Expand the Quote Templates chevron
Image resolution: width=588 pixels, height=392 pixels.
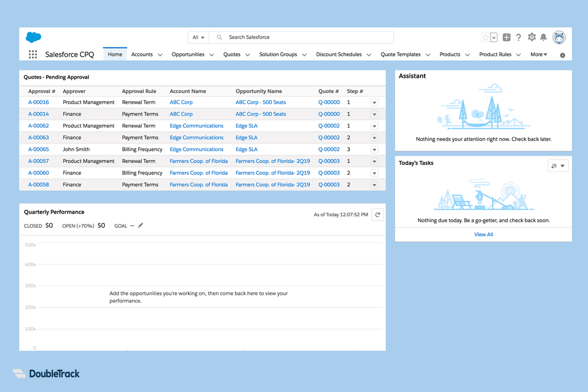428,55
